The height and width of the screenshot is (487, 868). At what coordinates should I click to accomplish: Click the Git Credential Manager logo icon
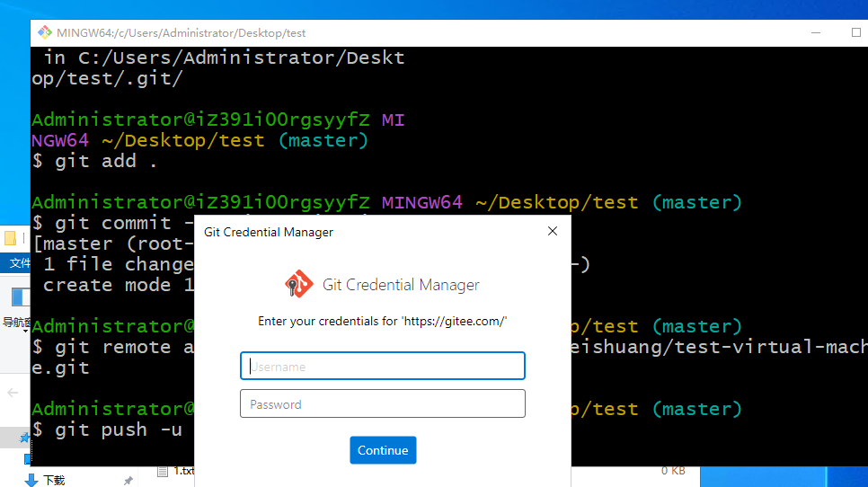[299, 284]
